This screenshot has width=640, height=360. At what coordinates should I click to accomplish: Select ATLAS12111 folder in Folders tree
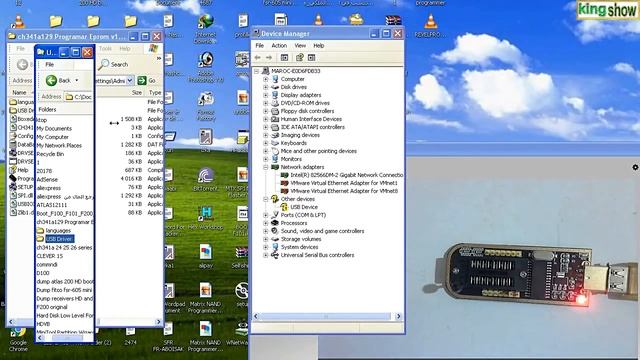click(52, 205)
